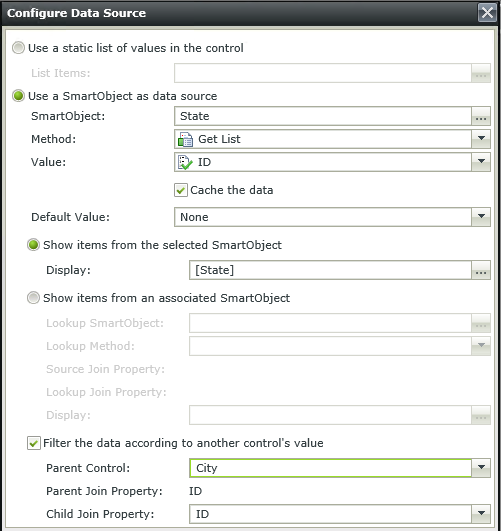This screenshot has height=531, width=501.
Task: Open the Parent Control dropdown showing City
Action: [x=340, y=468]
